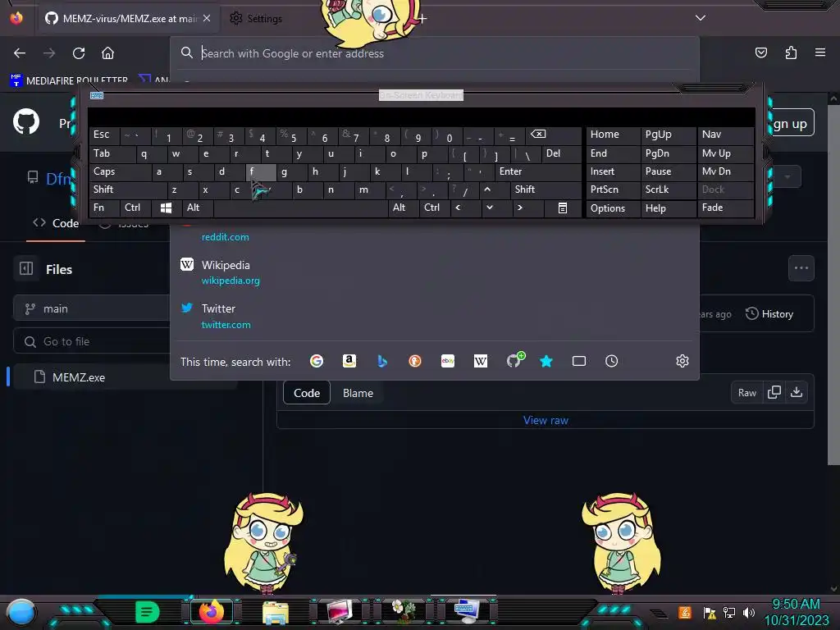The image size is (840, 630).
Task: Open Wikipedia suggestion
Action: pyautogui.click(x=435, y=272)
